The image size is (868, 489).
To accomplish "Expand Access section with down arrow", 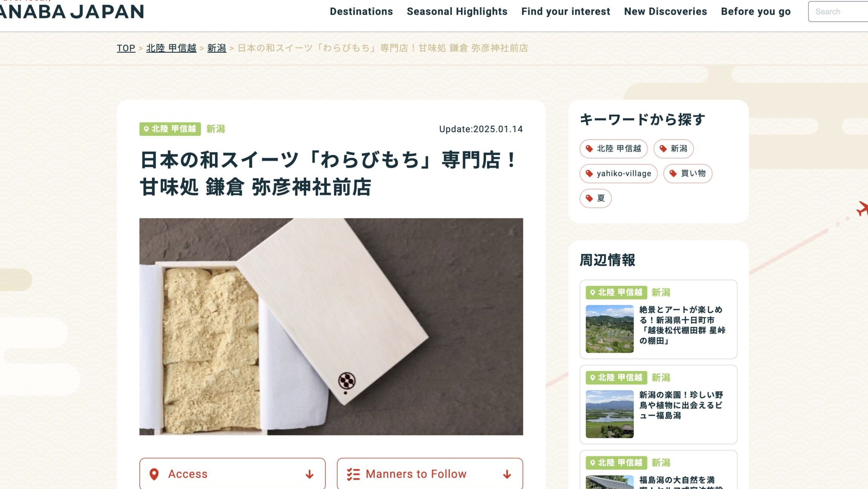I will point(310,474).
